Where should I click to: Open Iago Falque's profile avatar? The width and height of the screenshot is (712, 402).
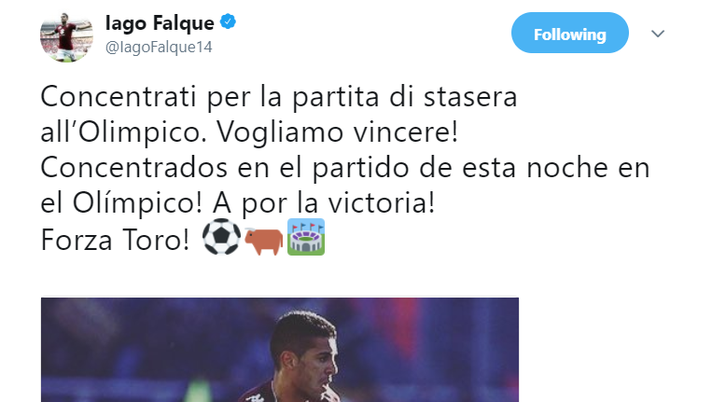(x=66, y=36)
